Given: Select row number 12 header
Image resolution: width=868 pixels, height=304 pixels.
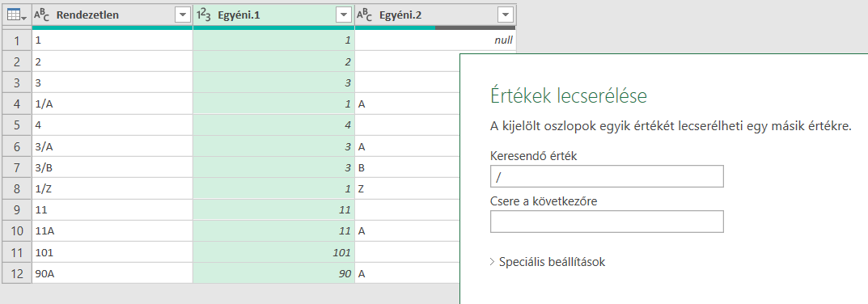Looking at the screenshot, I should point(17,273).
